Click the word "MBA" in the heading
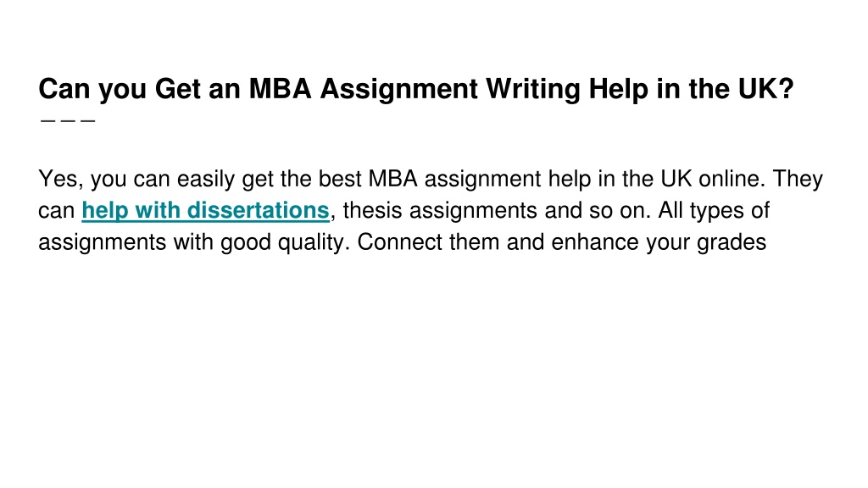Viewport: 868px width, 488px height. pos(280,88)
